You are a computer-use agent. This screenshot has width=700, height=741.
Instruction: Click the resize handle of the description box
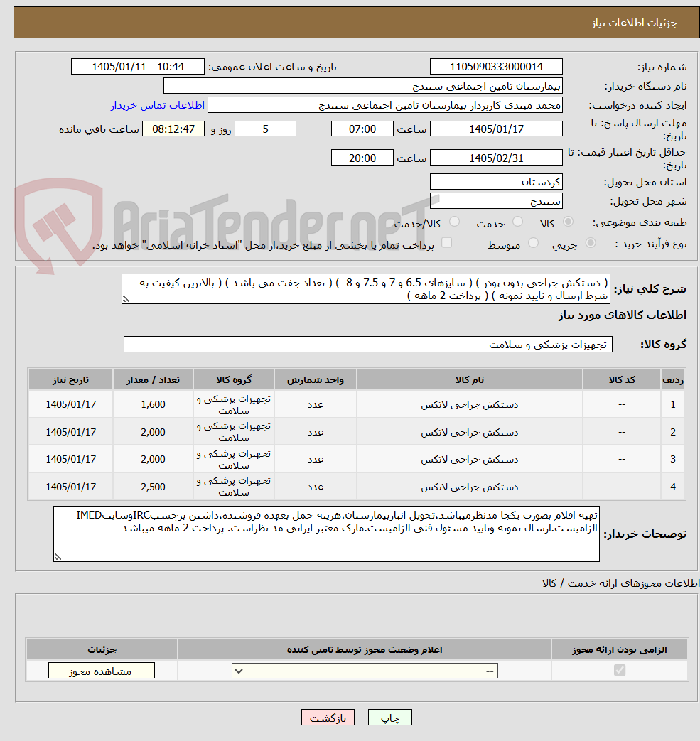pos(126,299)
